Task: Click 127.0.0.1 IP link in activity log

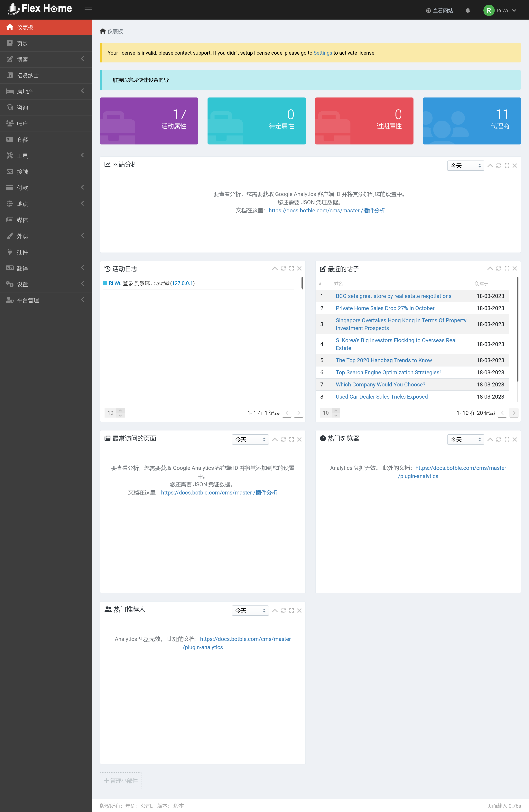Action: click(183, 283)
